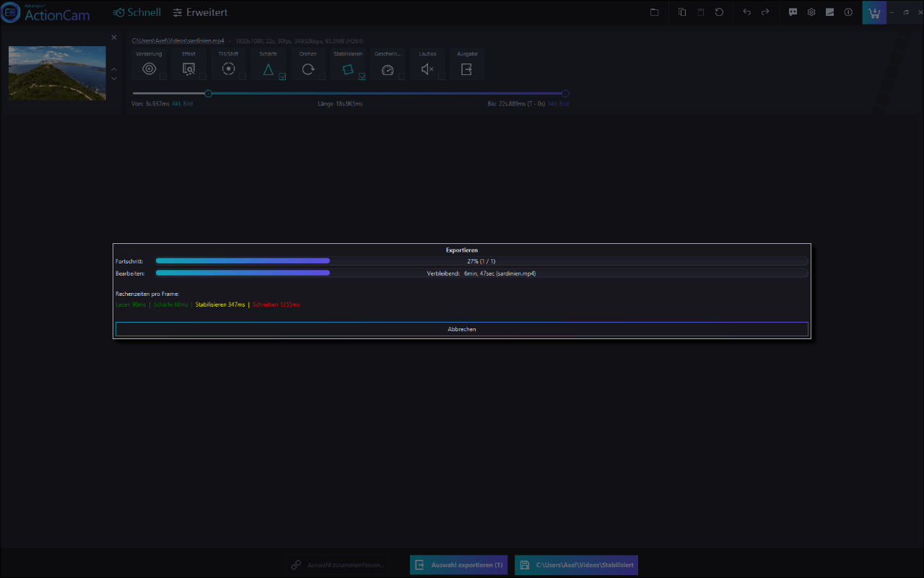Open the sardinien.mp4 file path link
Image resolution: width=924 pixels, height=578 pixels.
(x=178, y=41)
